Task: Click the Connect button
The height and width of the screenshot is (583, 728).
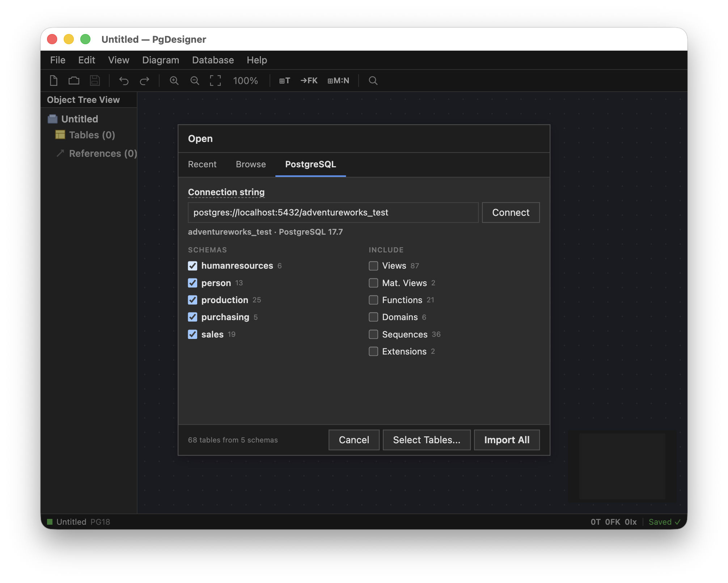Action: (x=511, y=213)
